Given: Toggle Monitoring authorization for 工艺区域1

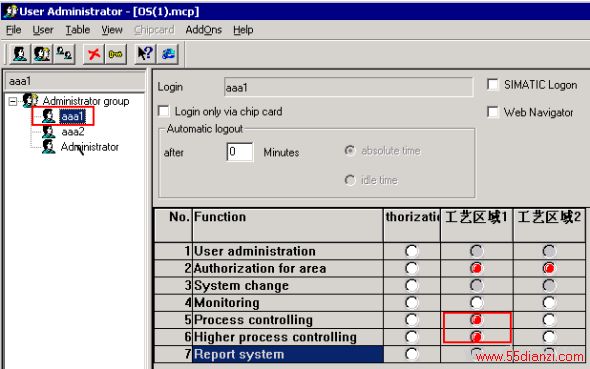Looking at the screenshot, I should [476, 303].
